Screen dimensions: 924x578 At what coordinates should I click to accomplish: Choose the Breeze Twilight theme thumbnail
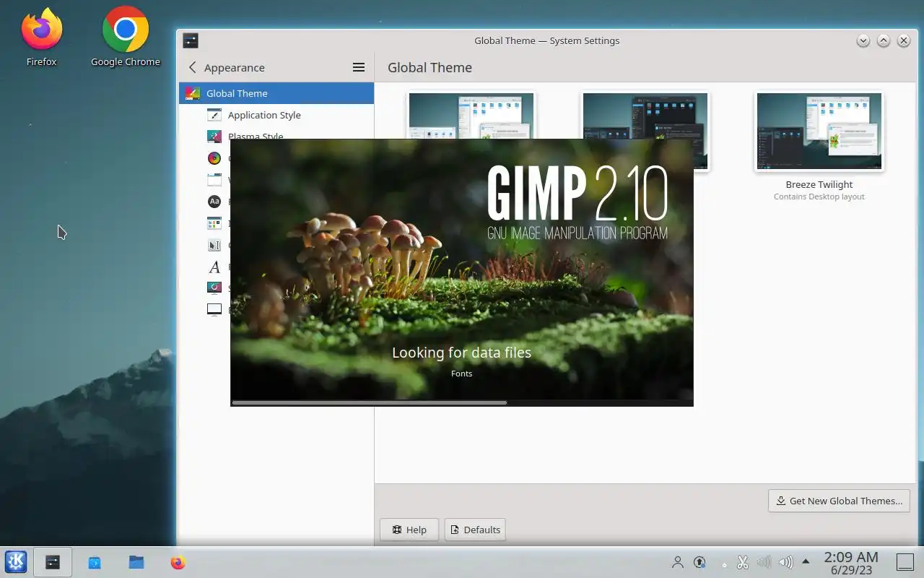coord(819,131)
